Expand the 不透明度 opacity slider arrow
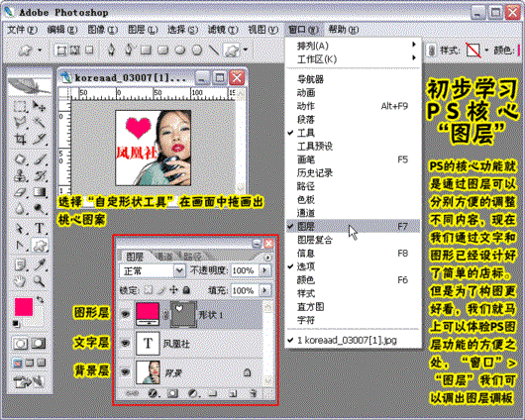The height and width of the screenshot is (420, 525). (x=264, y=270)
